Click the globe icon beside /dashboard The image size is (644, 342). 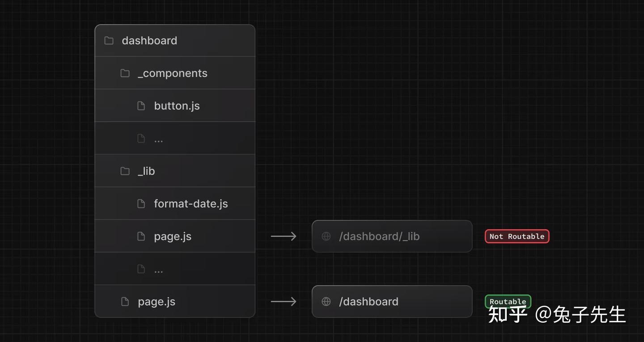(326, 302)
